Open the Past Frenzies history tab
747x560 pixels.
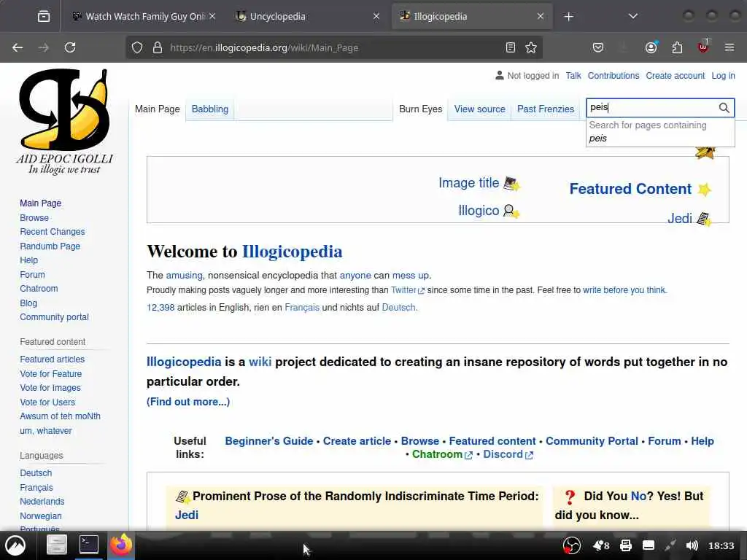point(546,109)
